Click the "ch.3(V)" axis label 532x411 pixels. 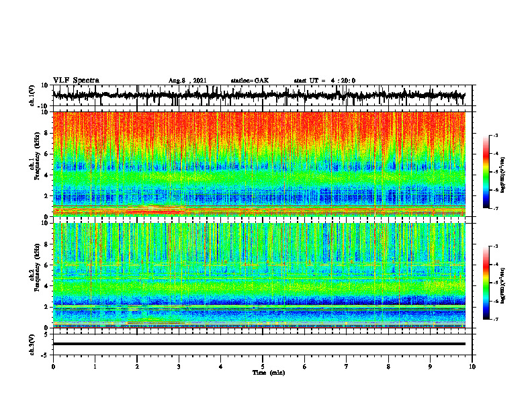point(32,345)
